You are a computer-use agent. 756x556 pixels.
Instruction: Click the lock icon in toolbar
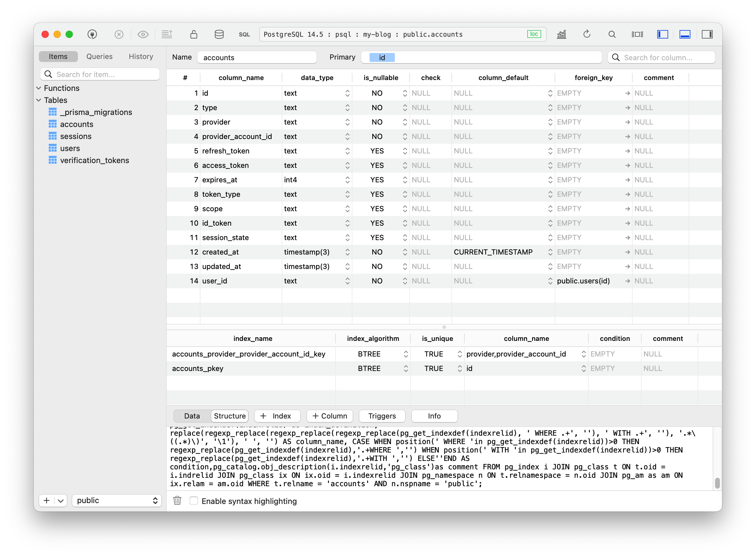point(194,34)
